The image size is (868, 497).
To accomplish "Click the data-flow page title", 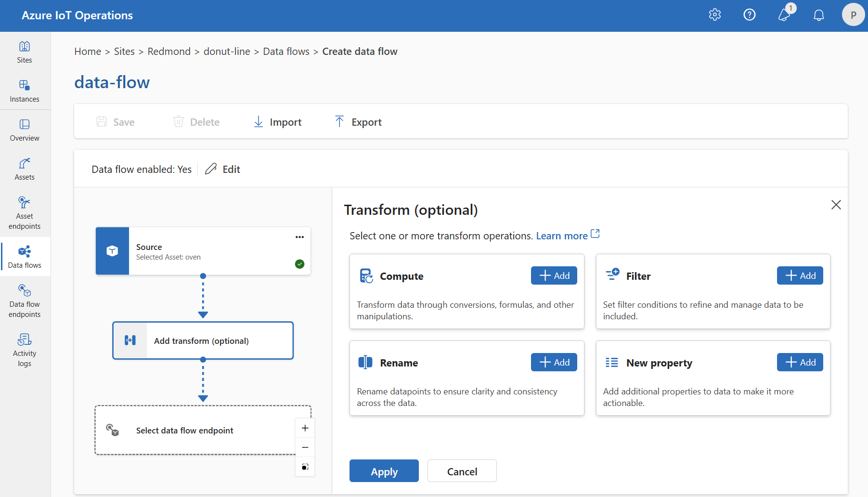I will click(112, 82).
